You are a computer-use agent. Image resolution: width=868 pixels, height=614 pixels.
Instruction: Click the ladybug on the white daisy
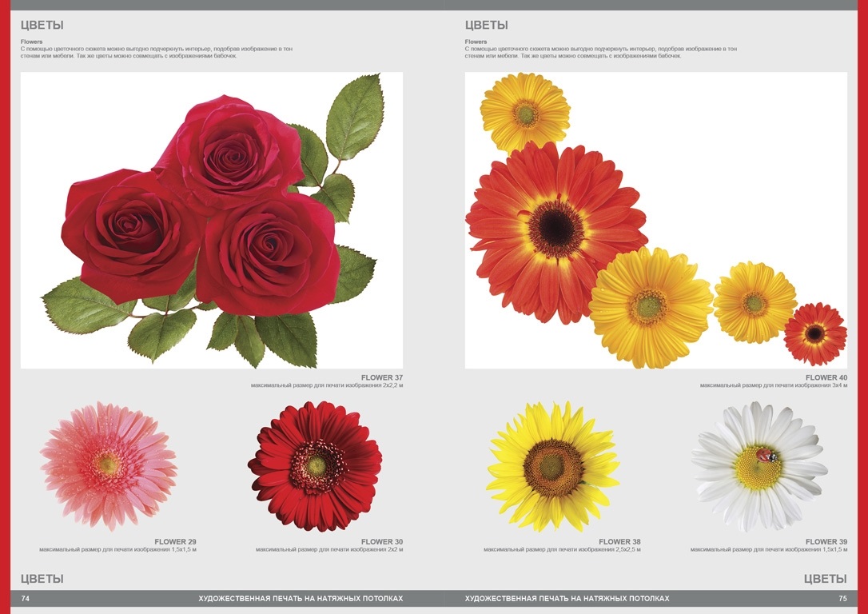(x=767, y=456)
